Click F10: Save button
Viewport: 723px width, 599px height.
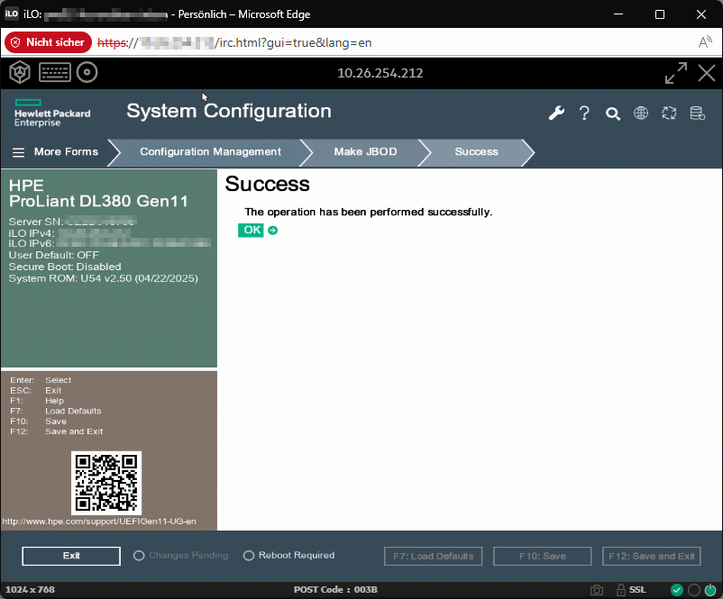[542, 556]
